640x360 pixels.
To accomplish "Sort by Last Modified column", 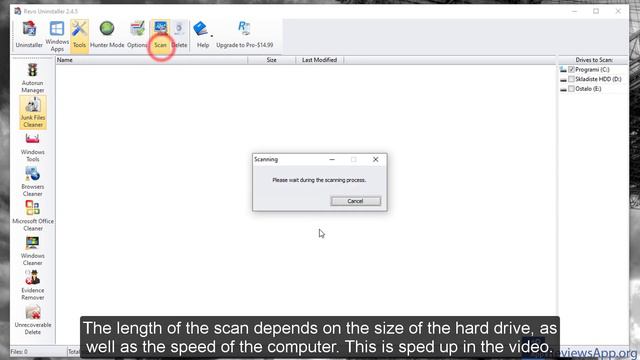I will 320,60.
